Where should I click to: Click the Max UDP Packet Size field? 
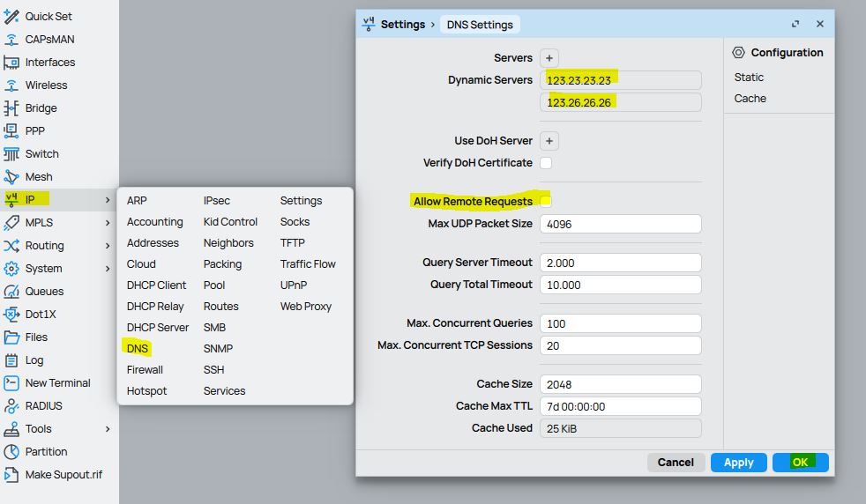tap(620, 224)
